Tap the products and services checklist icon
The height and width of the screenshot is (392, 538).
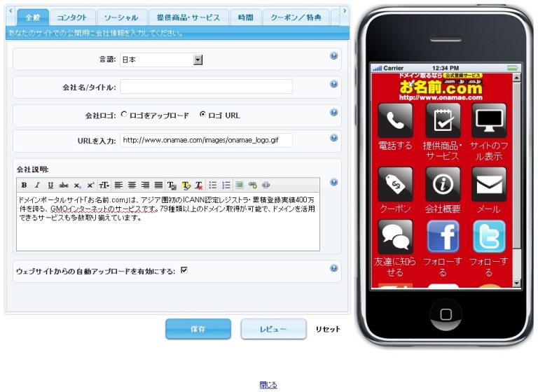tap(443, 120)
